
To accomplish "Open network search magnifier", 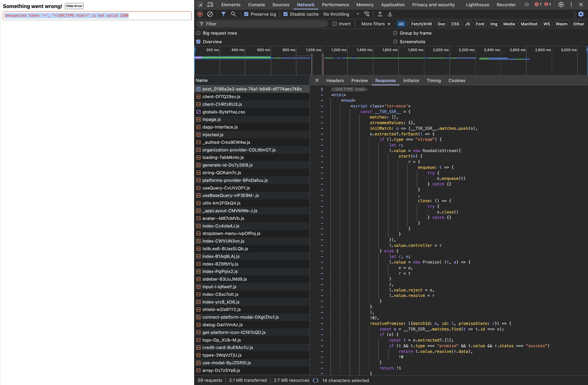I will [x=233, y=14].
